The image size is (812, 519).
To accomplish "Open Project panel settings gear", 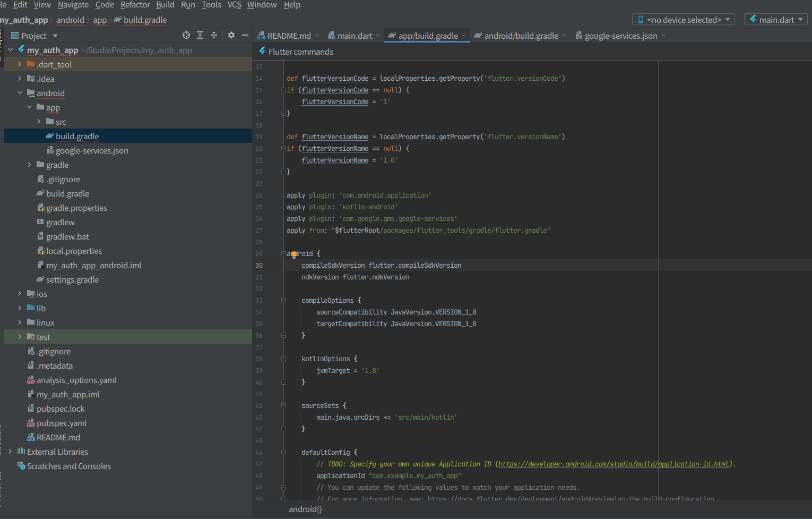I will 231,36.
